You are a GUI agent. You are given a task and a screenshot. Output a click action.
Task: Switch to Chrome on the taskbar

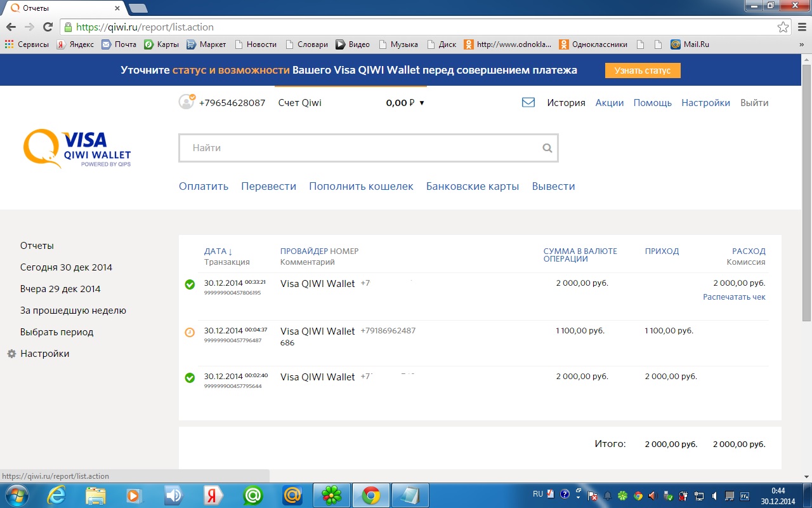coord(371,495)
